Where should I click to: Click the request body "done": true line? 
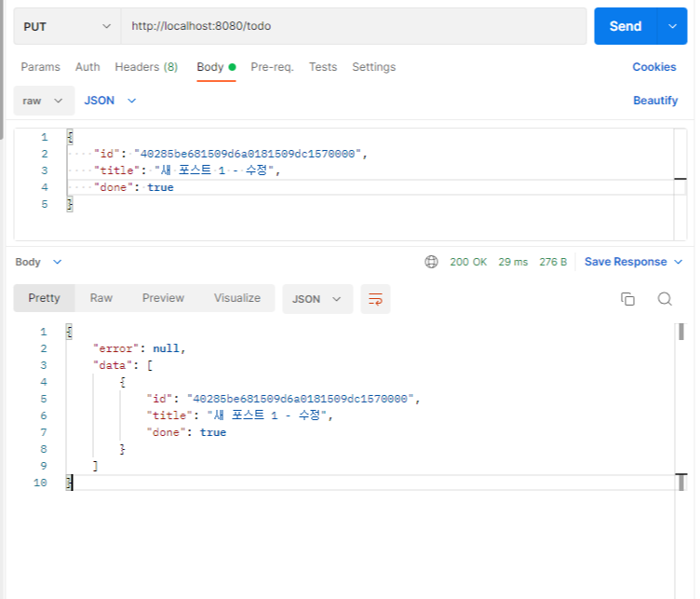(x=133, y=187)
